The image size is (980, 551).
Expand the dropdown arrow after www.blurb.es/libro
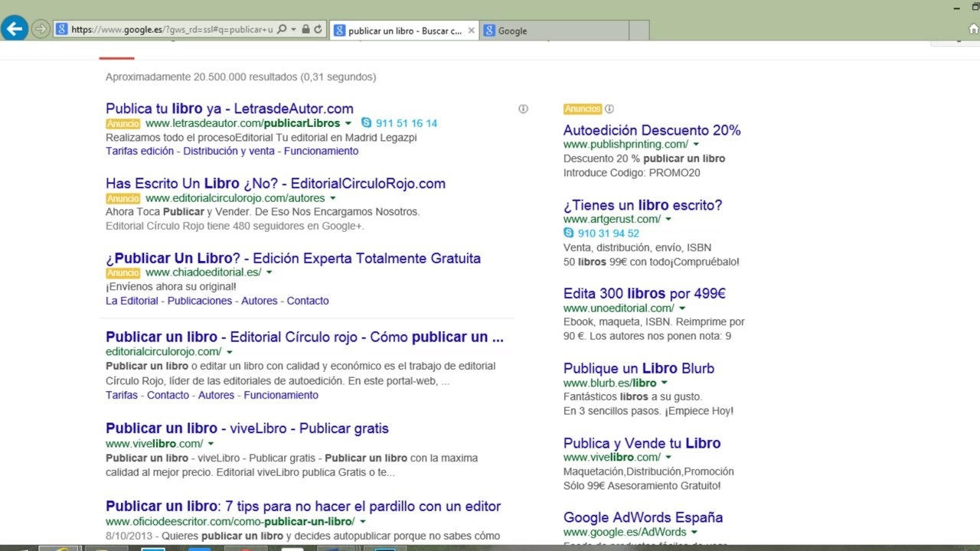(665, 383)
